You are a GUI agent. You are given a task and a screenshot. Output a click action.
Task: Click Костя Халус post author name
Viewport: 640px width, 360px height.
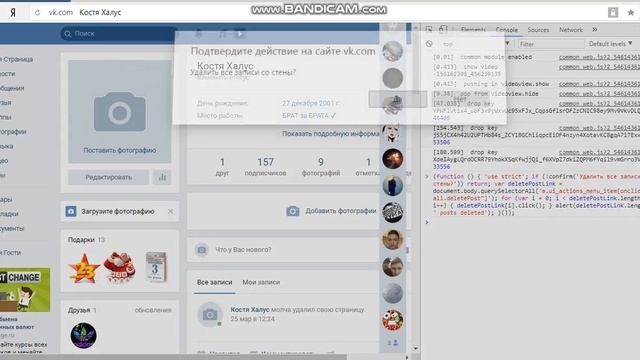point(250,310)
